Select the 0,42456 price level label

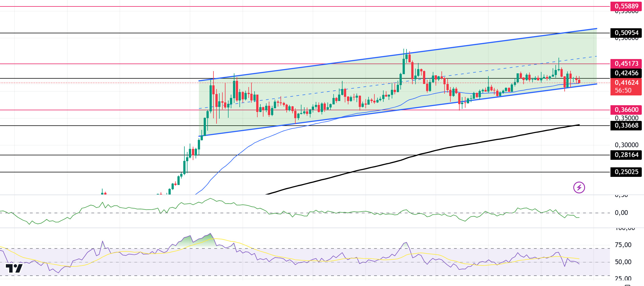click(x=626, y=73)
